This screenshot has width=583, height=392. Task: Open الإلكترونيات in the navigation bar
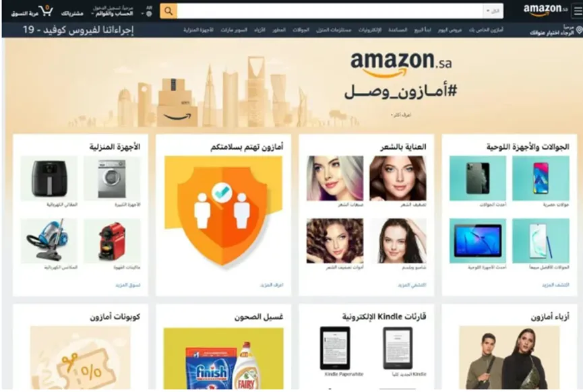(370, 30)
